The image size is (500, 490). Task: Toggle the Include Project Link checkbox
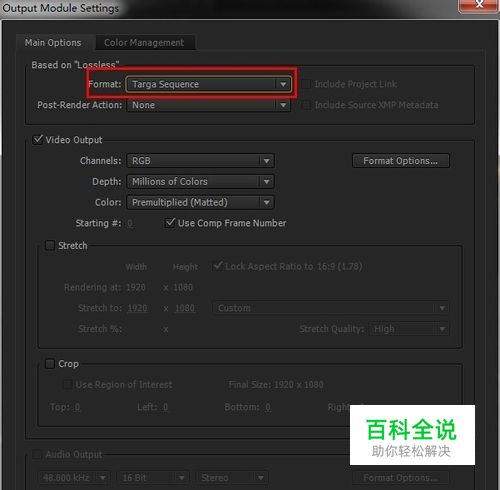click(306, 84)
